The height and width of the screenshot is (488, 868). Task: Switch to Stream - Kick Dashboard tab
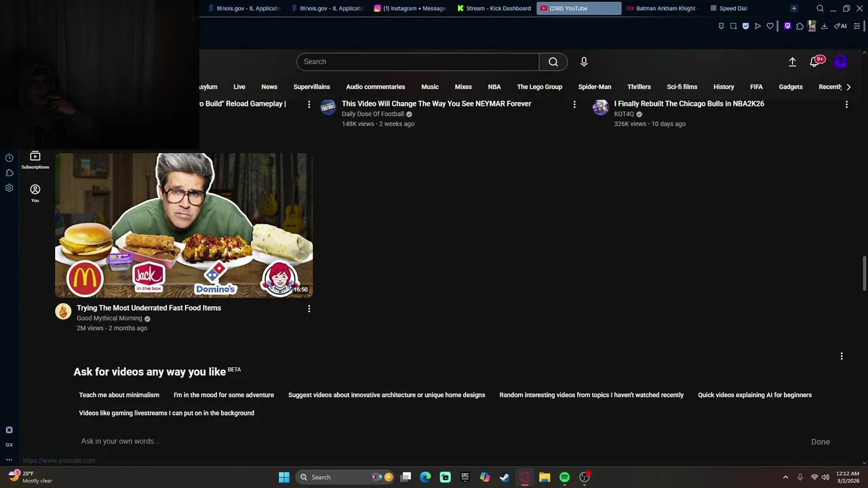tap(494, 8)
